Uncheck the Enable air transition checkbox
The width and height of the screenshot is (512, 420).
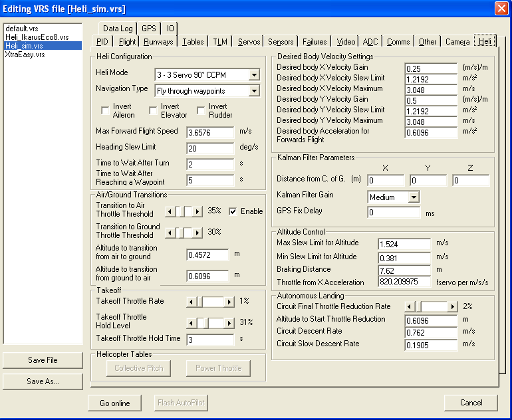tap(233, 211)
